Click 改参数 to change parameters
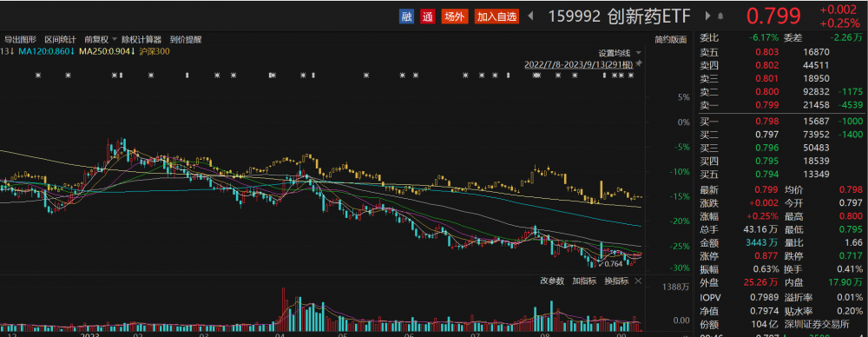The height and width of the screenshot is (337, 868). (x=552, y=281)
